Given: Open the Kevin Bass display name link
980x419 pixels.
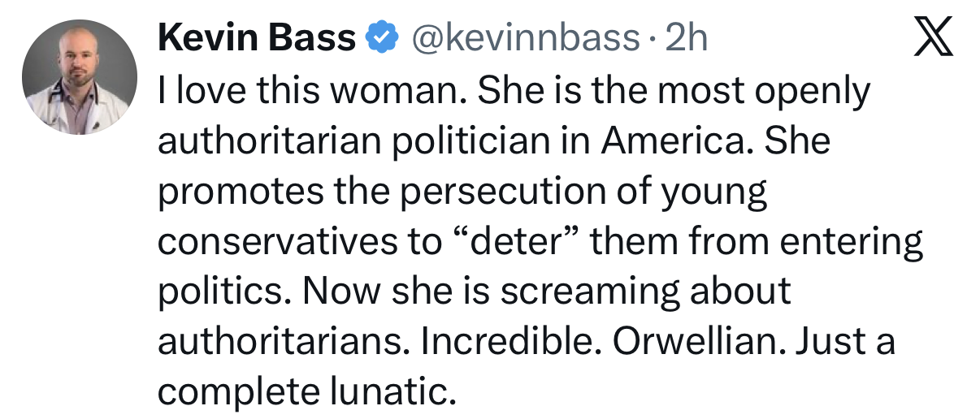Looking at the screenshot, I should click(257, 38).
